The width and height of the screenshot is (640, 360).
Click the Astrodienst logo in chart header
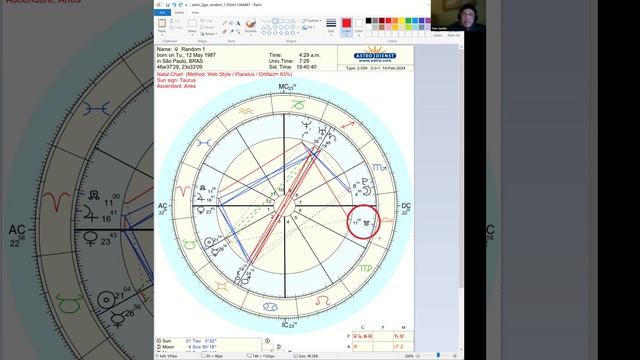375,55
